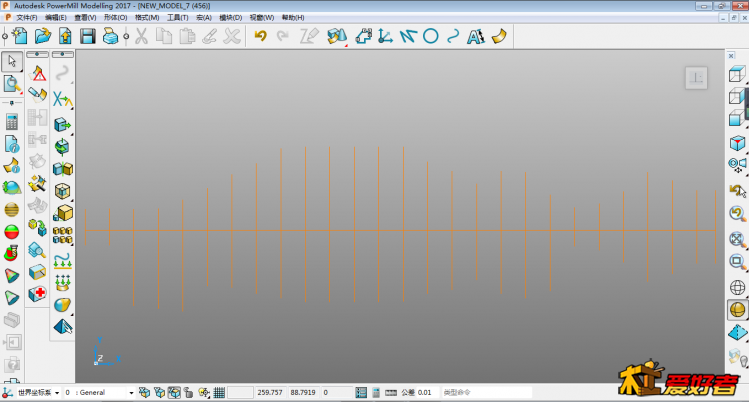Click the X trim curves icon
The image size is (749, 402).
pos(63,99)
